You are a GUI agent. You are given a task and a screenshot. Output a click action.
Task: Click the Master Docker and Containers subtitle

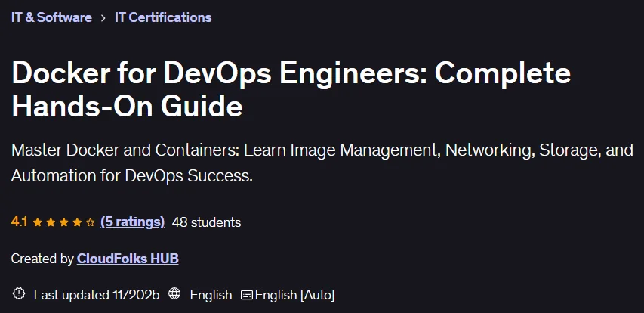(322, 163)
